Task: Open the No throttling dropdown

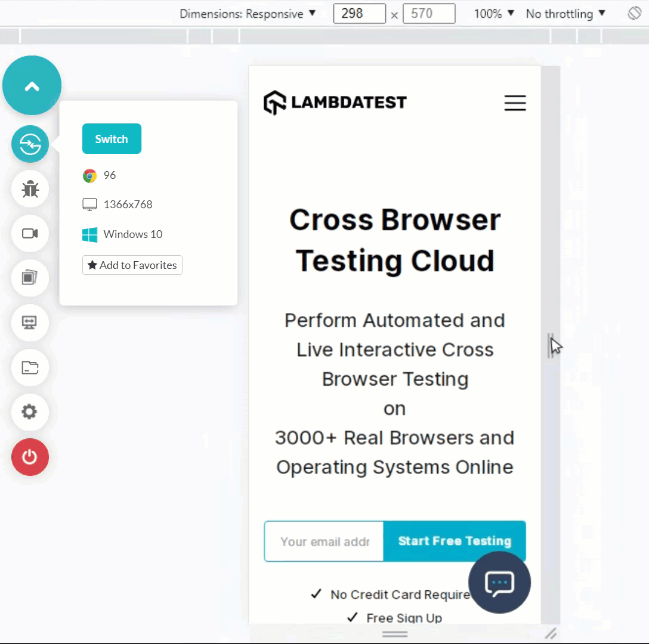Action: pyautogui.click(x=564, y=13)
